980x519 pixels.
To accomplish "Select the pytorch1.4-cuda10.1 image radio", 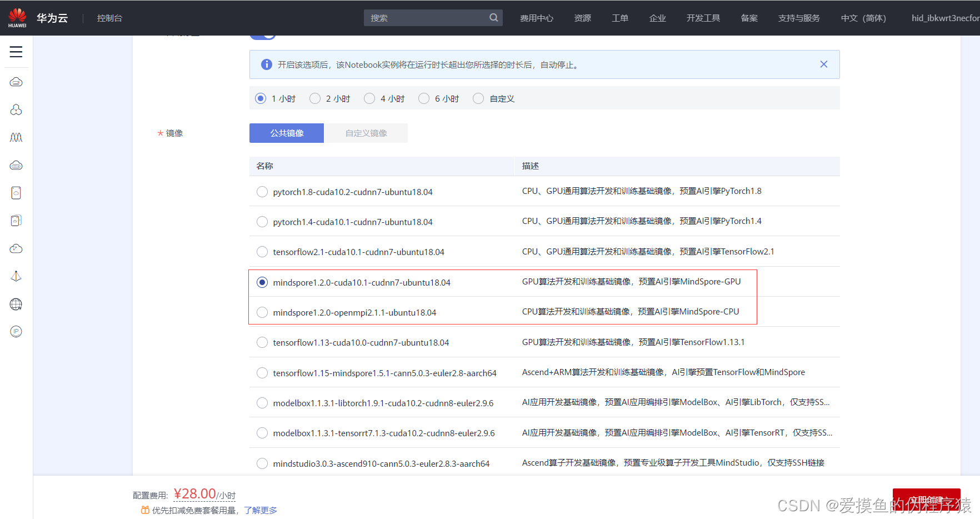I will click(262, 222).
